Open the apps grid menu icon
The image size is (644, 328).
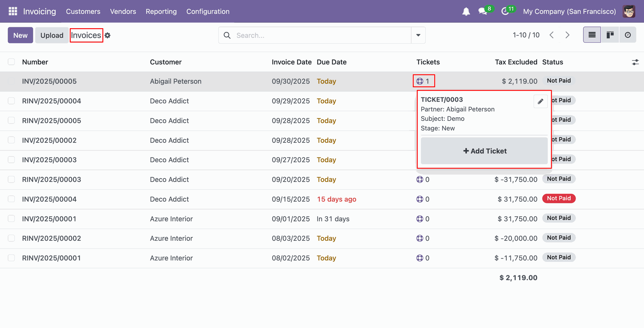tap(13, 11)
